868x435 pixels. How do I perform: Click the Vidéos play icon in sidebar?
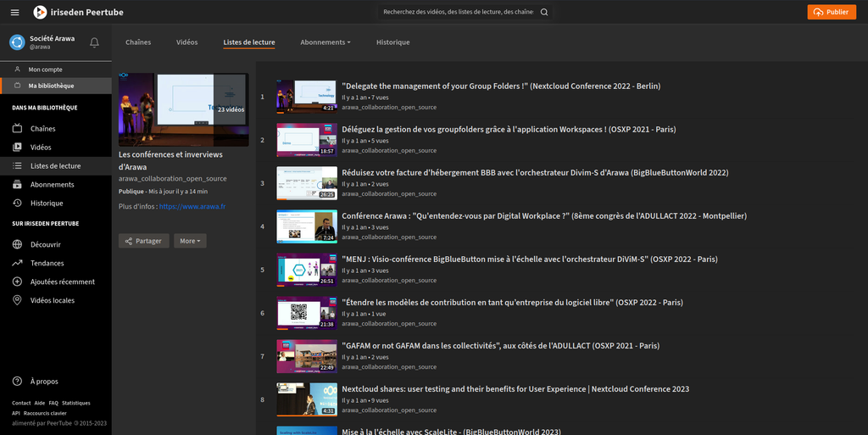[x=17, y=148]
